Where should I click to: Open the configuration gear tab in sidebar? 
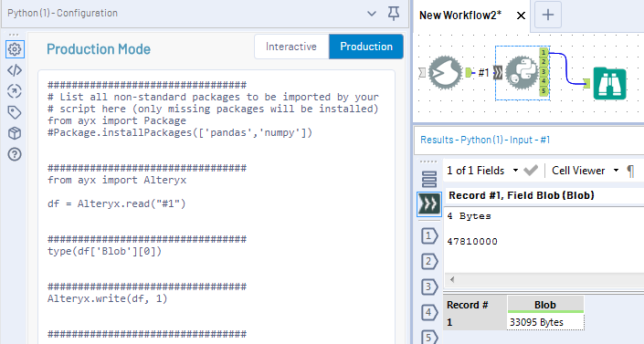point(15,49)
